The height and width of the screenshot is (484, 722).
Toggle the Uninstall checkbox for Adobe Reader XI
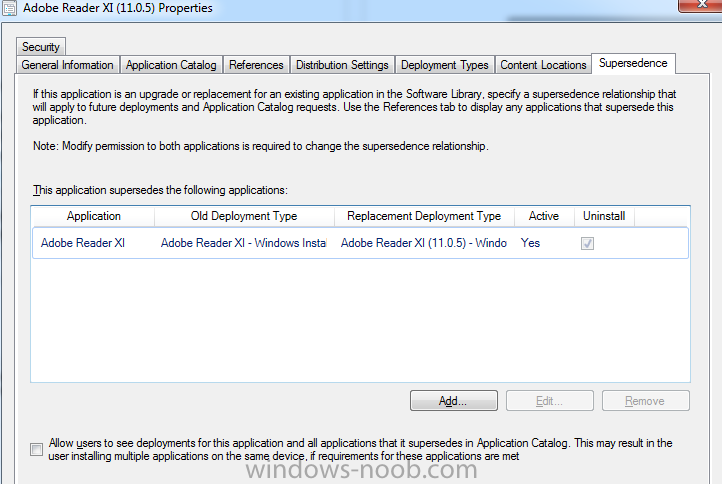pyautogui.click(x=587, y=243)
